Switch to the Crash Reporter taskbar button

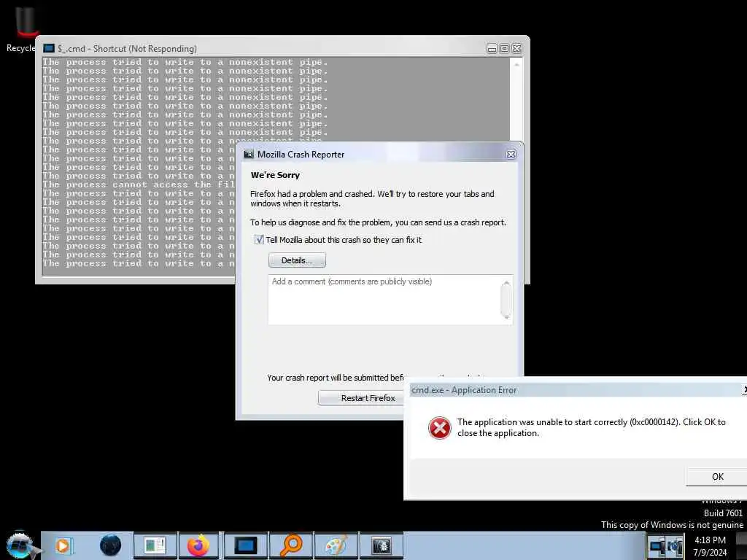coord(382,545)
